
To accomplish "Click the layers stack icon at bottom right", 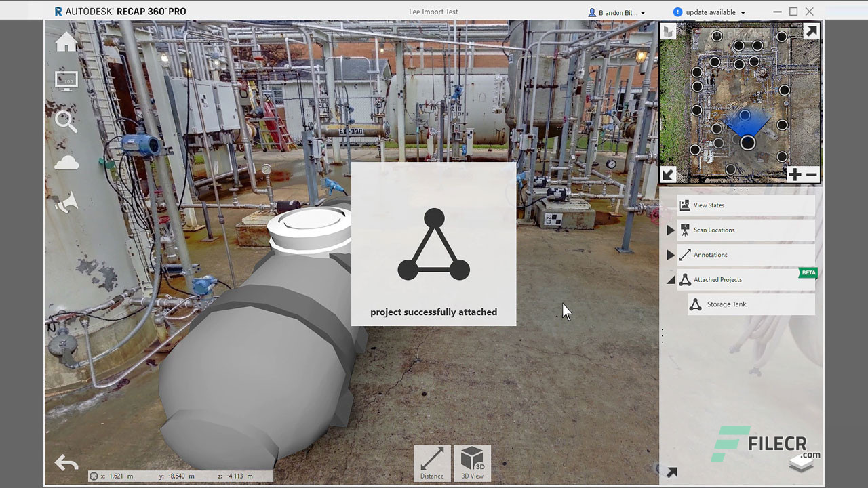I will coord(802,464).
